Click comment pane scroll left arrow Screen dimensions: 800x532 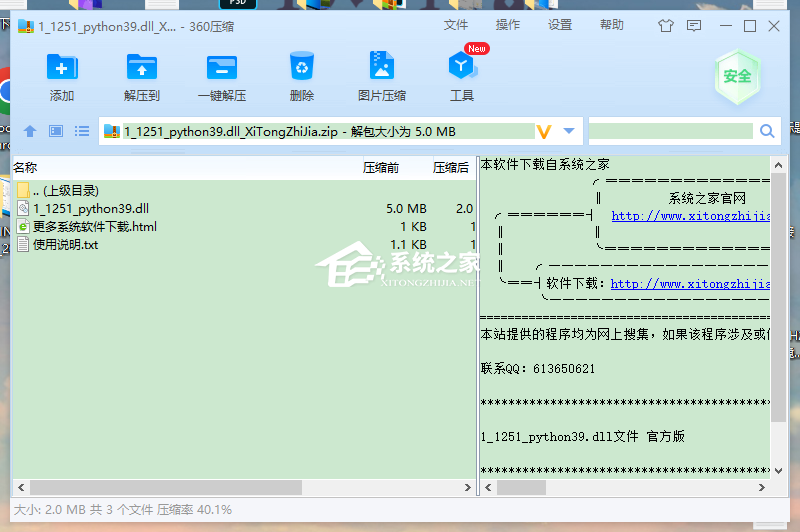(x=488, y=488)
